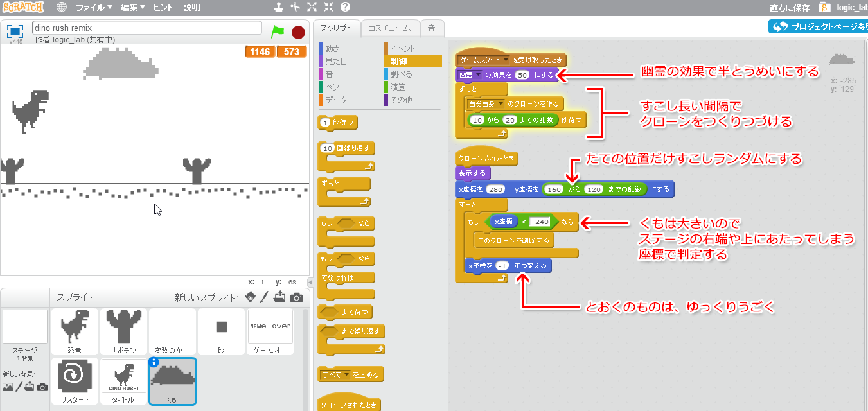Screen dimensions: 868x411
Task: Open 幽霊 effect dropdown in script
Action: tap(470, 74)
